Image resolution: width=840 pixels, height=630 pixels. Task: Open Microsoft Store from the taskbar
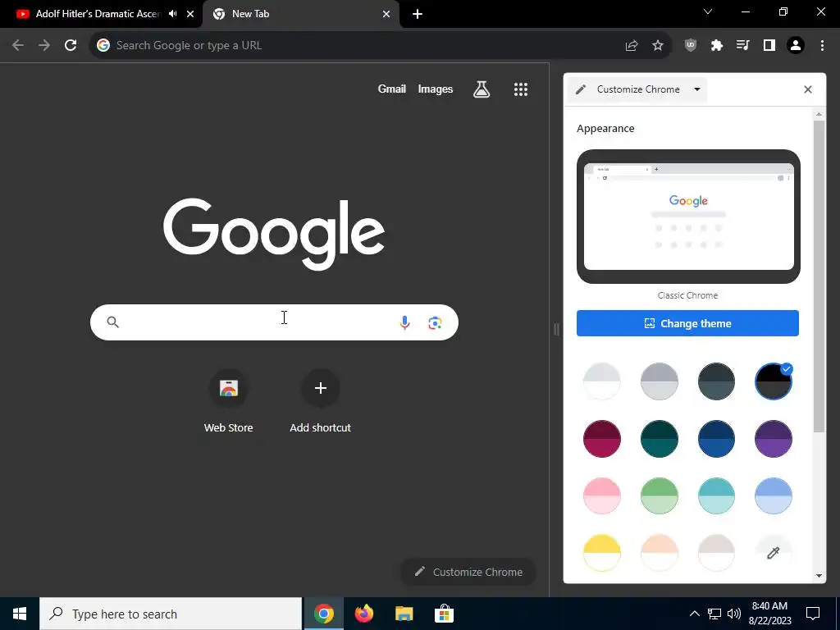point(444,614)
